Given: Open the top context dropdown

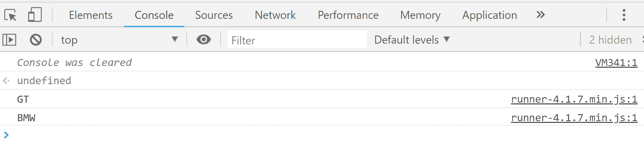Looking at the screenshot, I should [x=119, y=40].
